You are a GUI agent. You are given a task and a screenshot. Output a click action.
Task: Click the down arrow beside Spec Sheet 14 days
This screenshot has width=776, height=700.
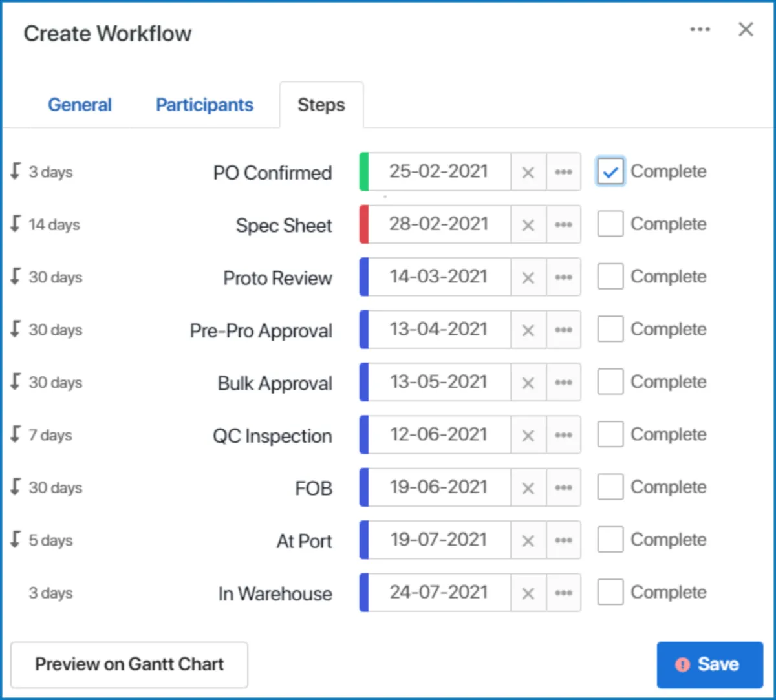16,224
